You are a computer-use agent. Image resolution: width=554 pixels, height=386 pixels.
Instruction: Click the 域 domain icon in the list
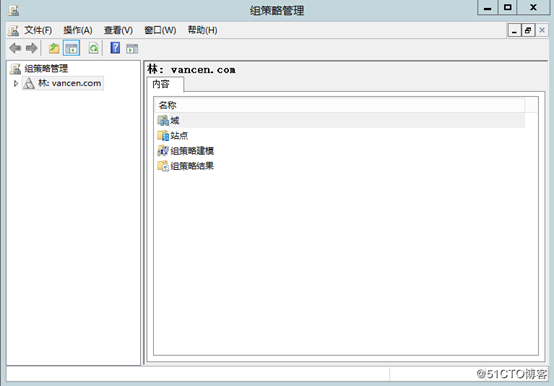(x=163, y=120)
